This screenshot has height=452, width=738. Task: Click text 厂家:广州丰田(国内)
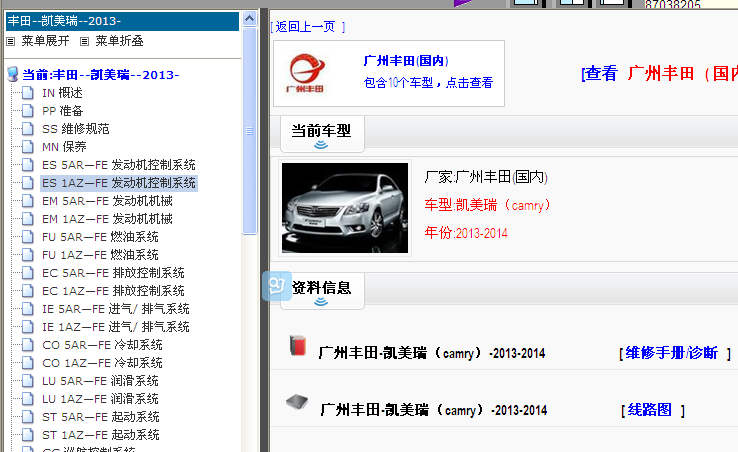pos(486,177)
